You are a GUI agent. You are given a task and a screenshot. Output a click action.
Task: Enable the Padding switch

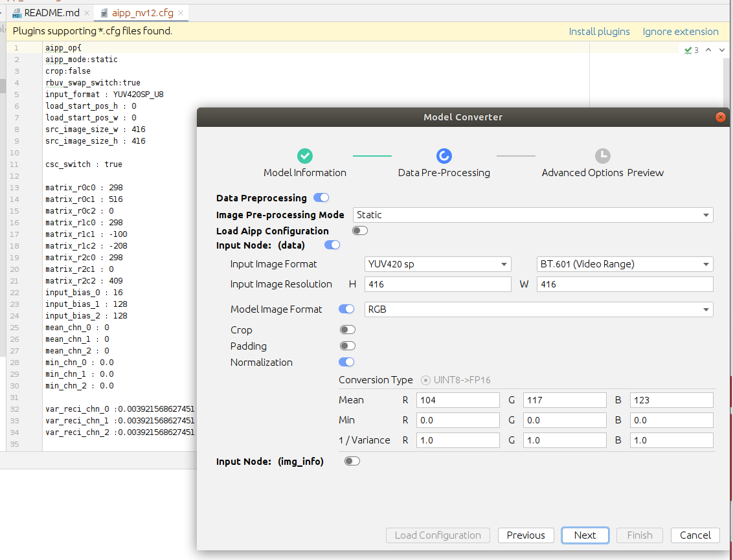[348, 346]
